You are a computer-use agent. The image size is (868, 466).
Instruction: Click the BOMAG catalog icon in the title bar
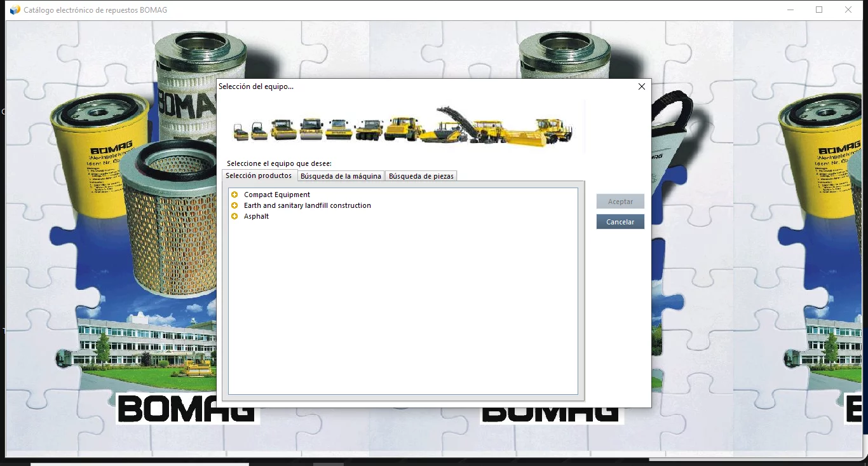[x=13, y=10]
